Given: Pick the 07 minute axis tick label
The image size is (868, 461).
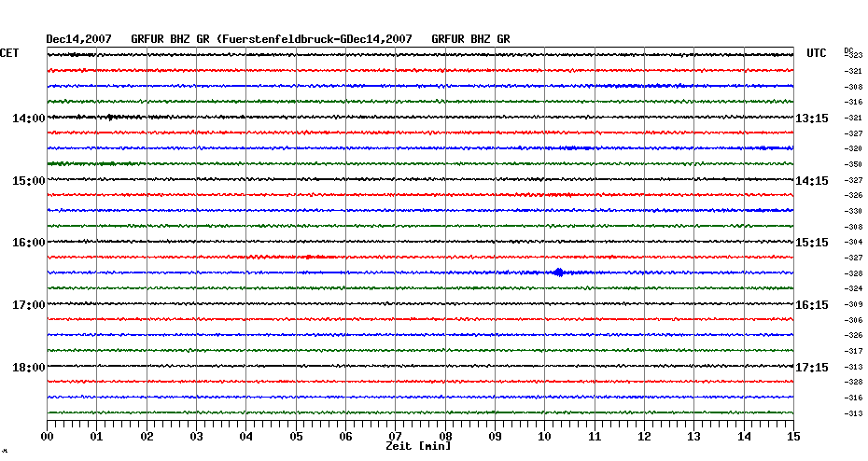Looking at the screenshot, I should (x=395, y=436).
